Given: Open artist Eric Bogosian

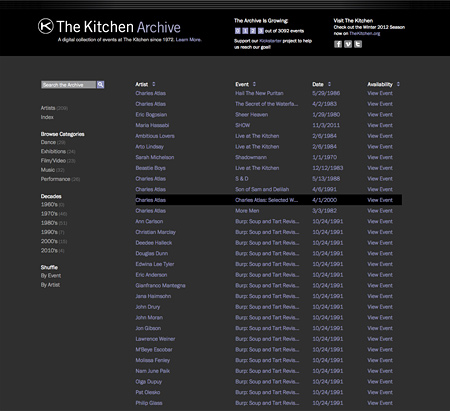Looking at the screenshot, I should [151, 115].
